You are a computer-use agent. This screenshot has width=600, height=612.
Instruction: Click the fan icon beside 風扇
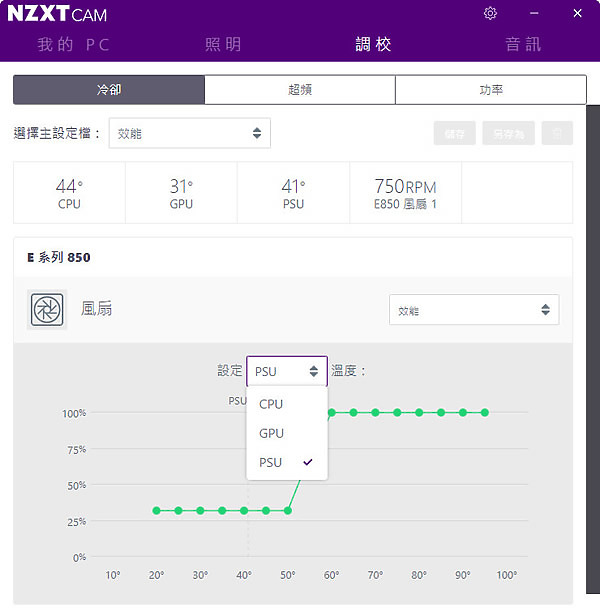pos(47,310)
